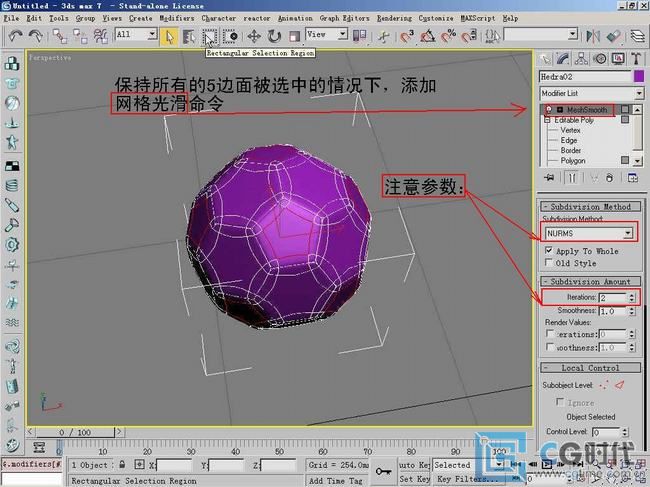Click the 0 / 100 time slider

tap(75, 432)
